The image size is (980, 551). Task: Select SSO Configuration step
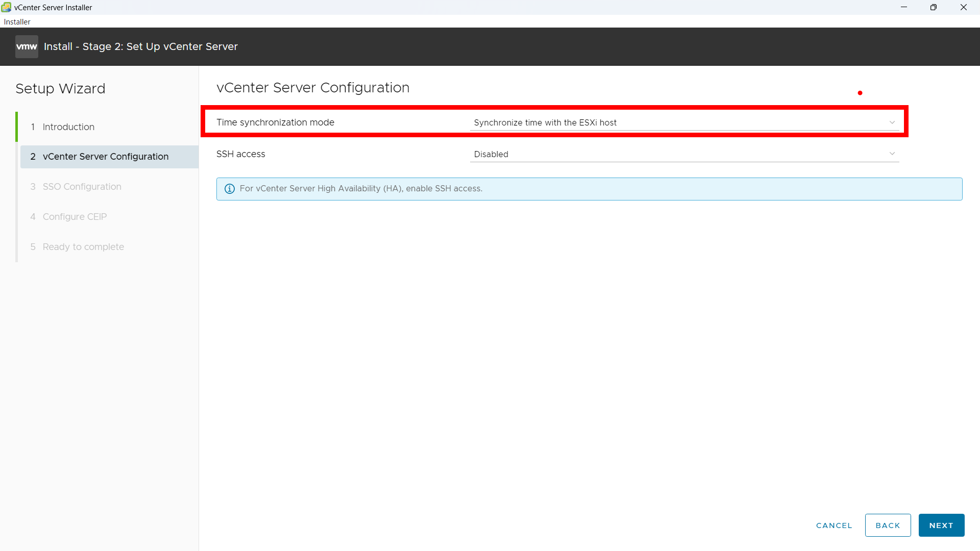[x=82, y=187]
